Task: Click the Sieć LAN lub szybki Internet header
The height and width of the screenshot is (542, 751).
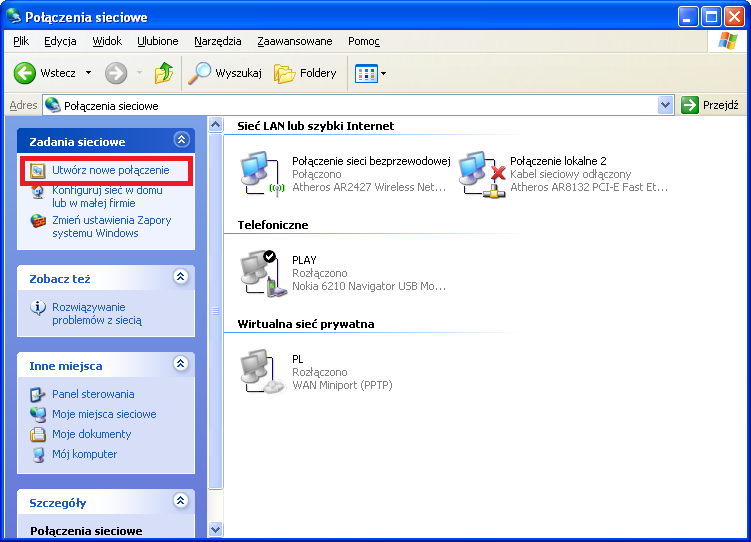Action: pos(316,126)
